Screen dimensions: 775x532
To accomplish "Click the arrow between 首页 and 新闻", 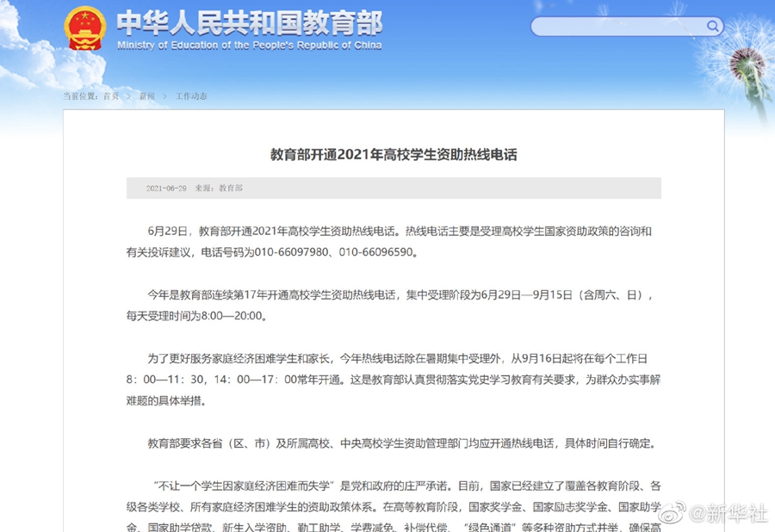I will tap(129, 96).
